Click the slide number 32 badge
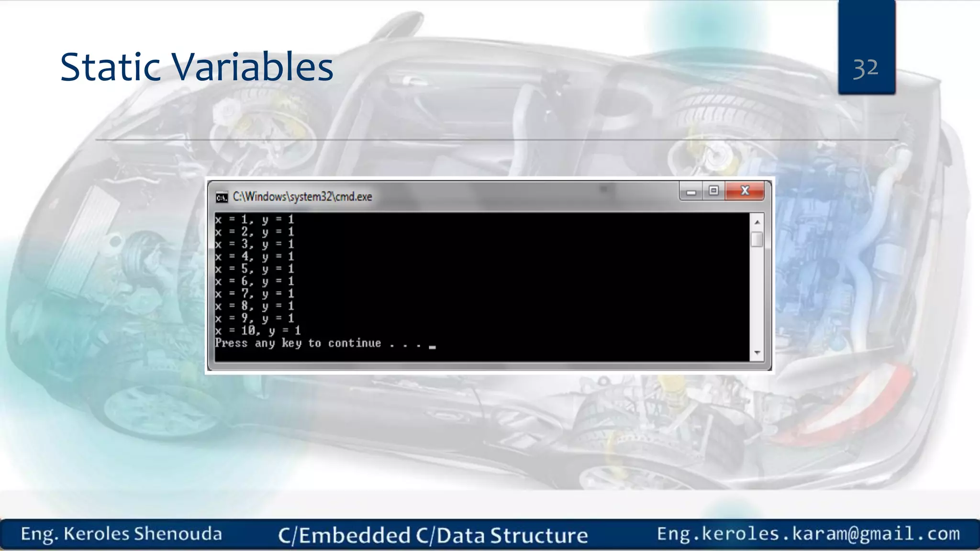 tap(866, 68)
